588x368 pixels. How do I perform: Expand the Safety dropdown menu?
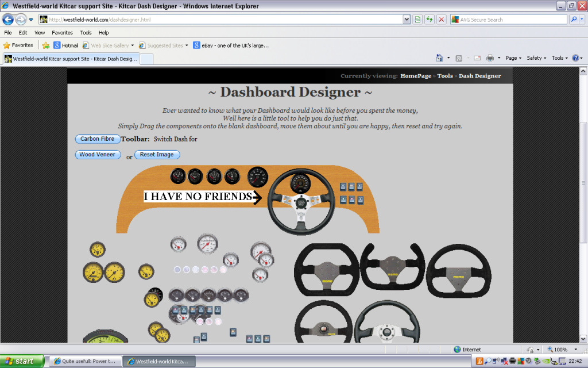(537, 58)
